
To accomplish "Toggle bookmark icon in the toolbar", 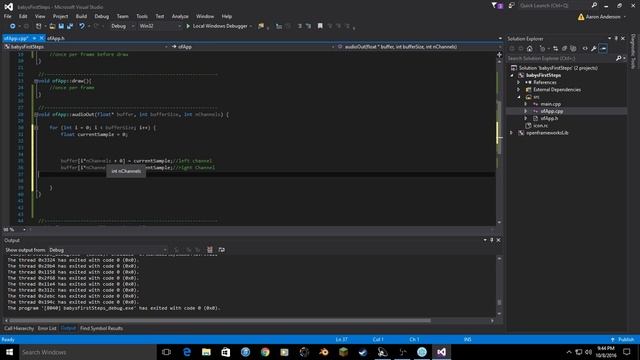I will (x=320, y=26).
